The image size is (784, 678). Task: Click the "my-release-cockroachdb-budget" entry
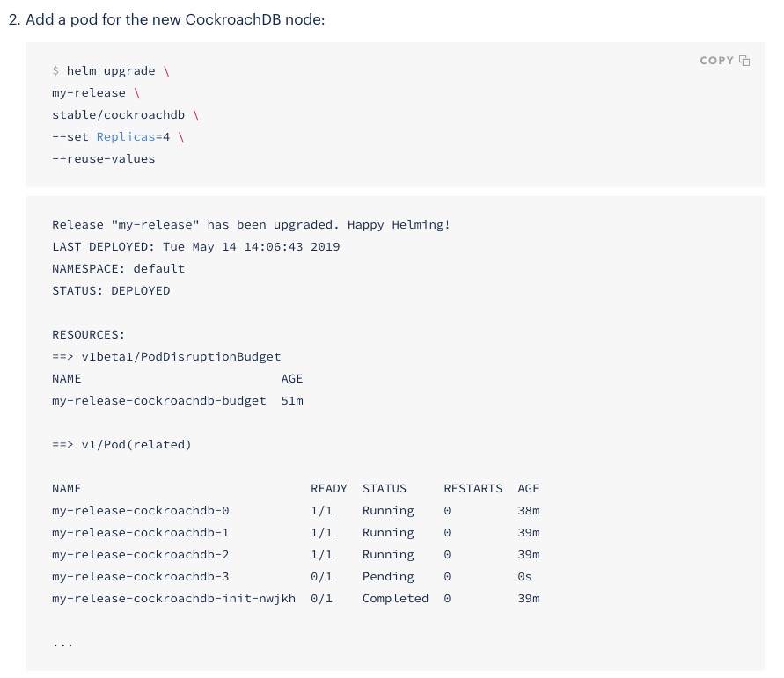[x=158, y=401]
